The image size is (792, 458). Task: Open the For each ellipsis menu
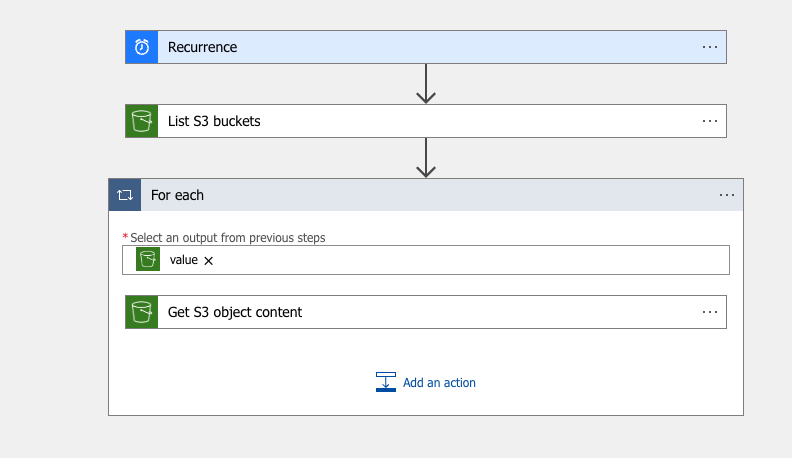pos(727,195)
